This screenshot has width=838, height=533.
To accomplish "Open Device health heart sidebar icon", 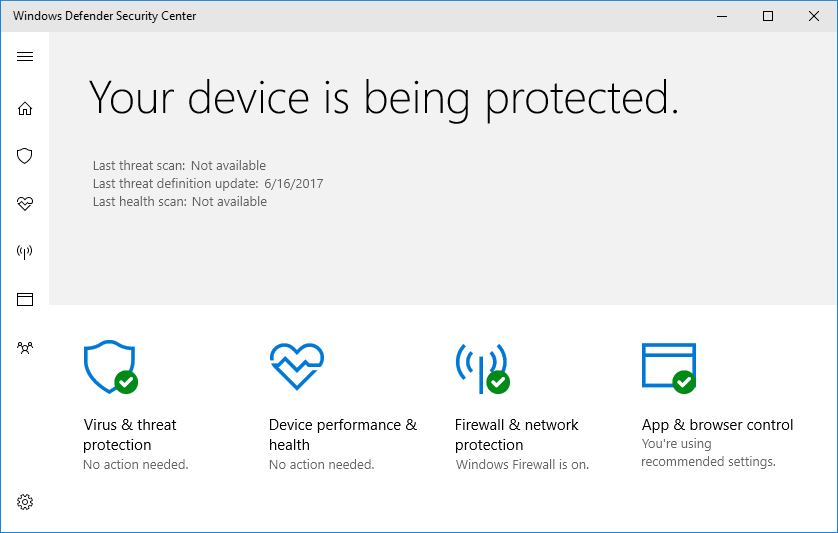I will point(25,204).
